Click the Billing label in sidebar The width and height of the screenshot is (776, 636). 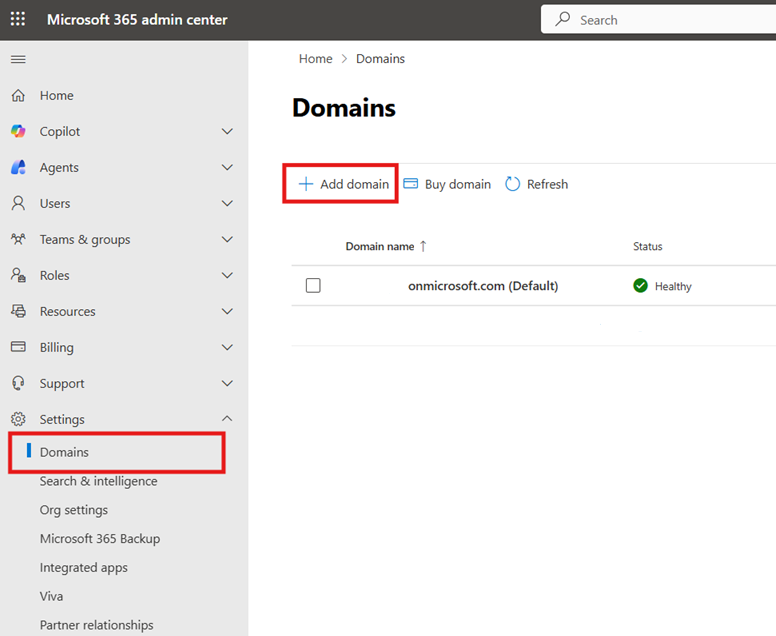pyautogui.click(x=57, y=347)
